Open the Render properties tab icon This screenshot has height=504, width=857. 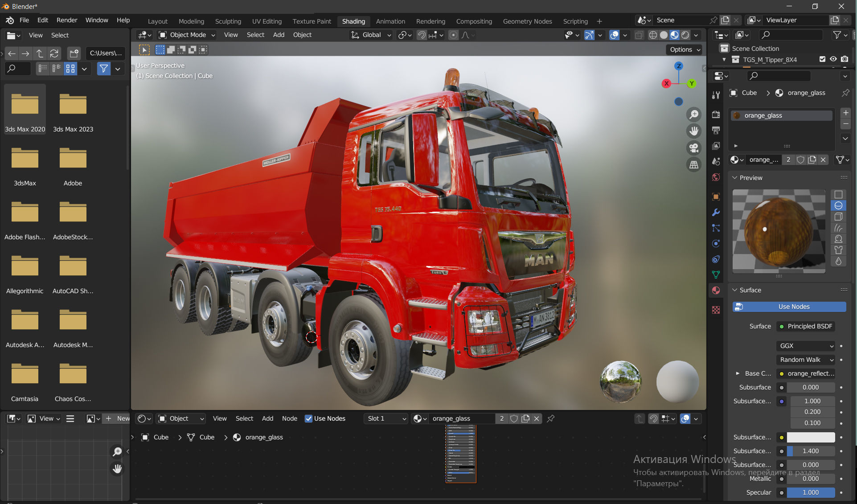coord(716,115)
